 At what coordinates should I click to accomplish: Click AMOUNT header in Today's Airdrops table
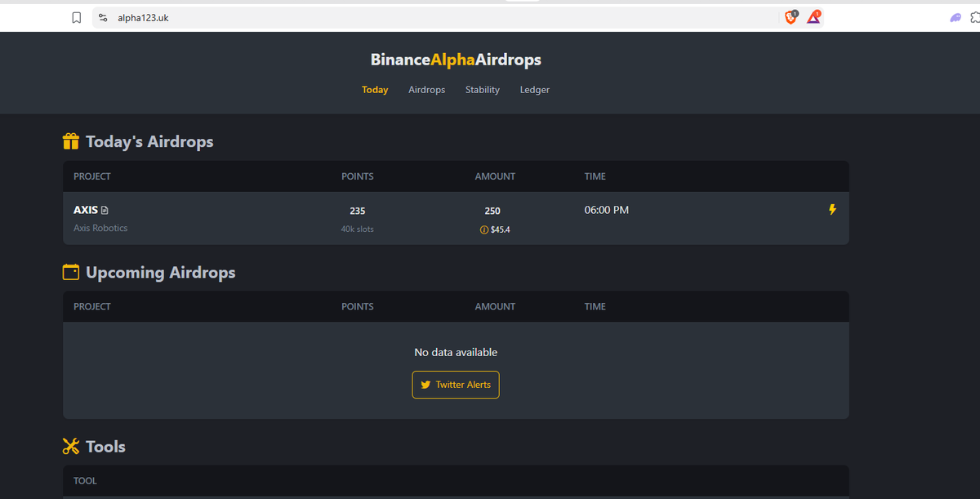pos(496,176)
